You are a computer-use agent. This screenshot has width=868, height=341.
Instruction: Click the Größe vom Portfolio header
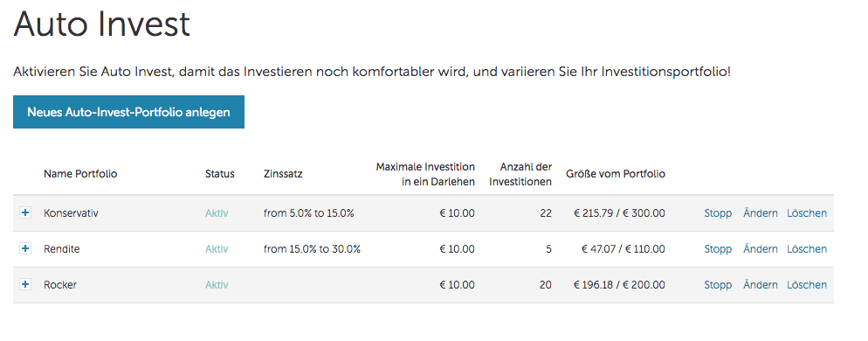(616, 173)
